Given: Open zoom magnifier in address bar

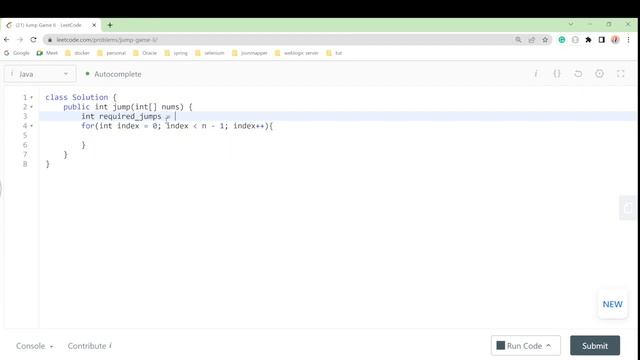Looking at the screenshot, I should coord(518,40).
